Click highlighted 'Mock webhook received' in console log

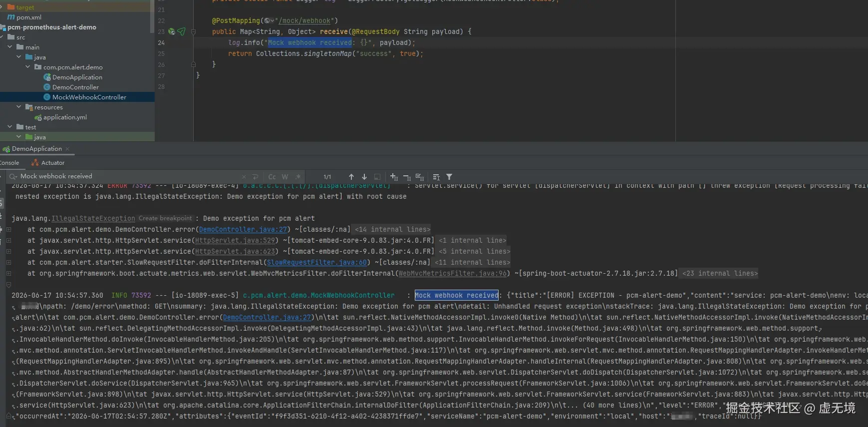[456, 295]
